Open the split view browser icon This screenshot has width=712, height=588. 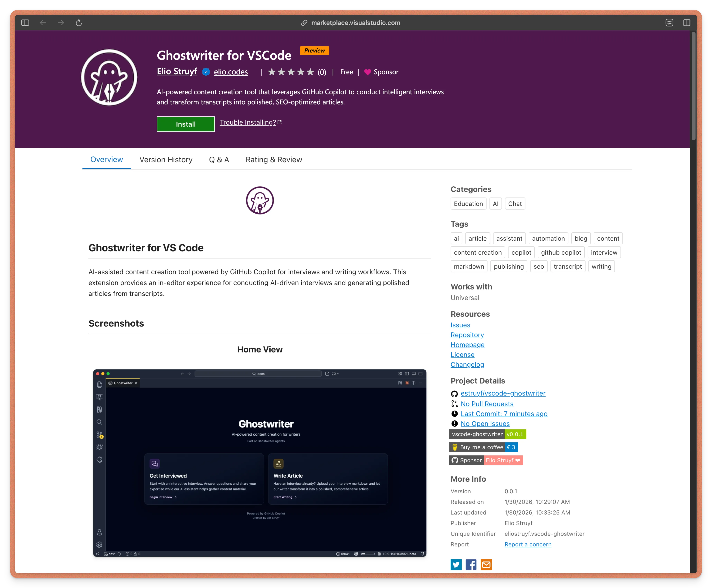687,23
